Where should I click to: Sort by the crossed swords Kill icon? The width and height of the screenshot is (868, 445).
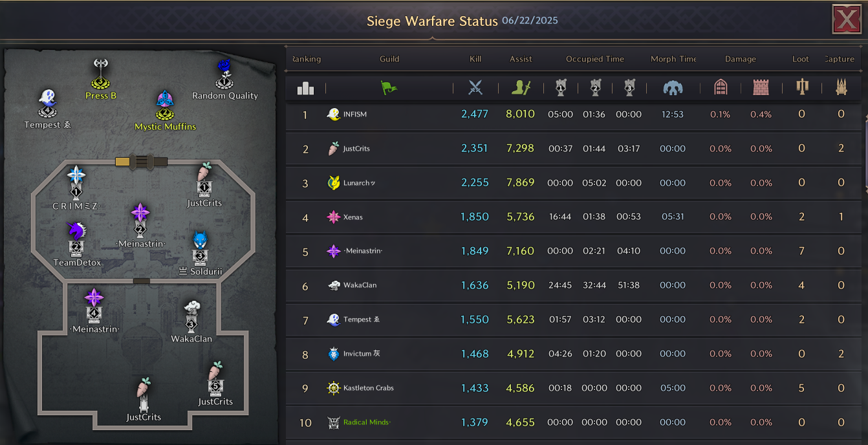(475, 88)
